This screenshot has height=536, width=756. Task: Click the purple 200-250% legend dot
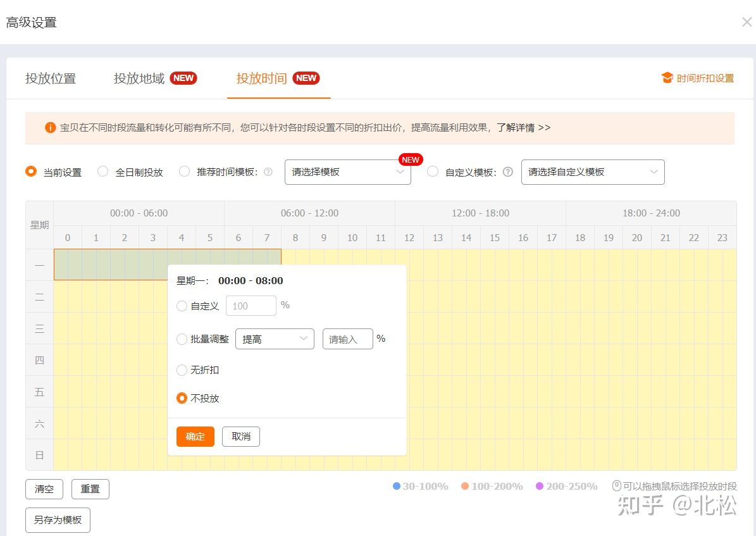click(540, 486)
